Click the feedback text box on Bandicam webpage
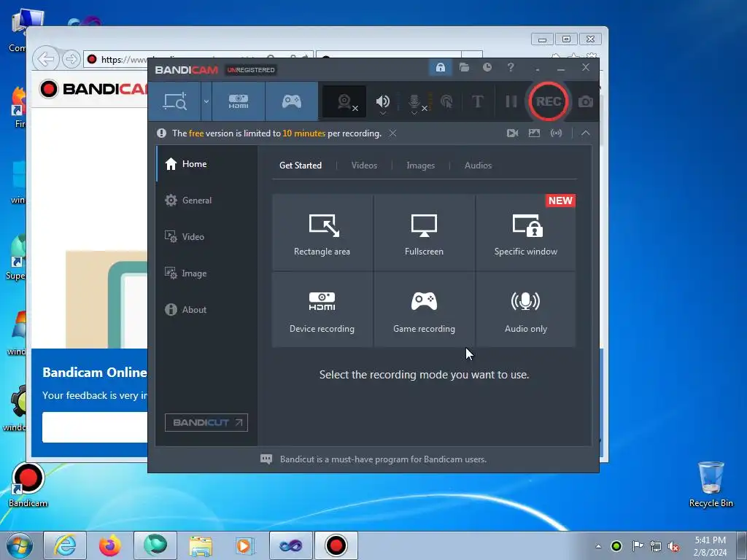The image size is (747, 560). 95,427
